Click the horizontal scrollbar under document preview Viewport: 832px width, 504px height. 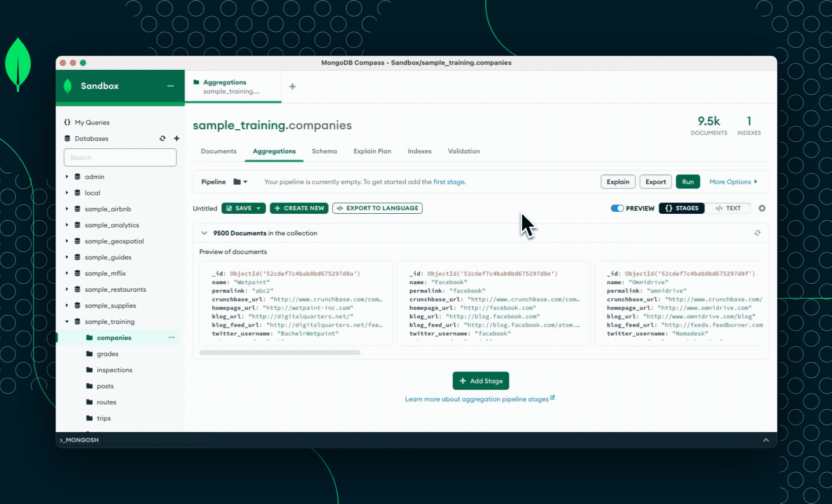280,353
